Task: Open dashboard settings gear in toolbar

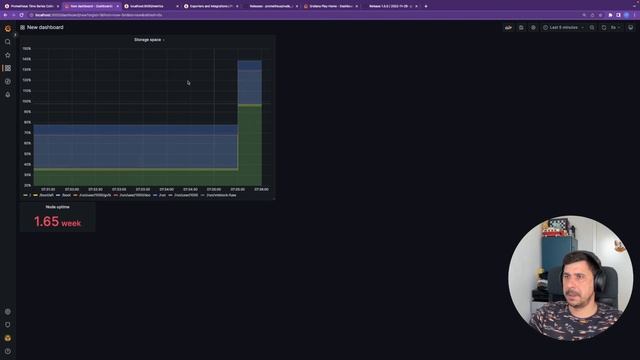Action: pyautogui.click(x=533, y=27)
